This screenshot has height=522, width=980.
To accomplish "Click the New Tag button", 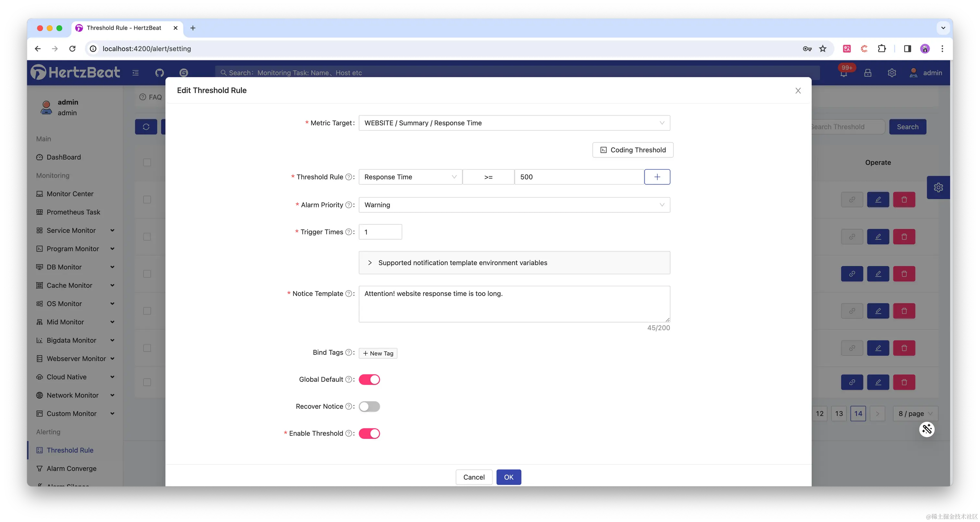I will click(378, 353).
